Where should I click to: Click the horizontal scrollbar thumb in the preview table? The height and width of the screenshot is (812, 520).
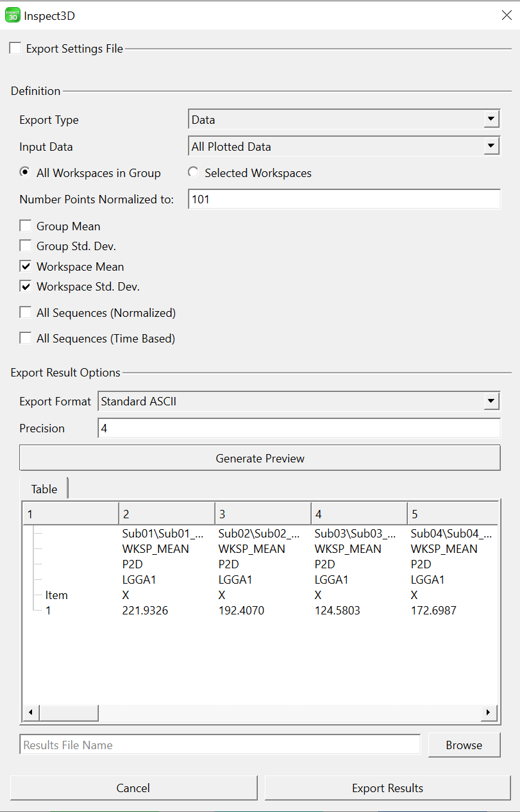[x=67, y=713]
